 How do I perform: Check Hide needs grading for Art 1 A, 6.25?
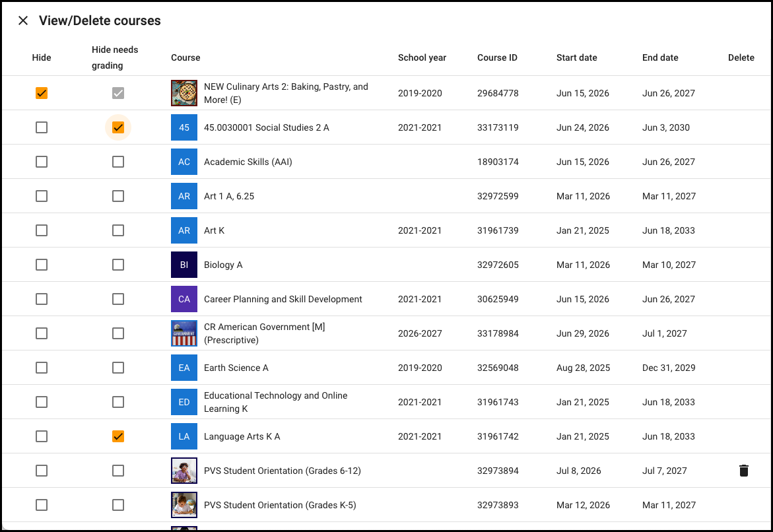118,196
